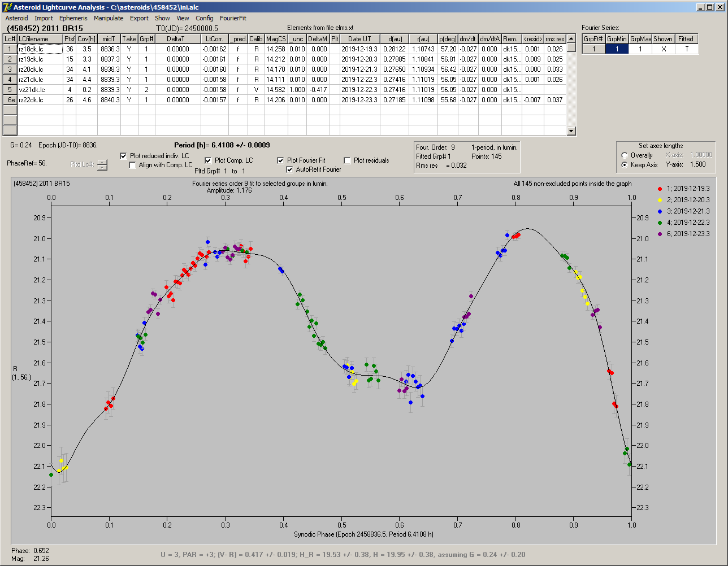Screen dimensions: 728x566
Task: Click the rz18dk.lc filename cell
Action: (x=40, y=49)
